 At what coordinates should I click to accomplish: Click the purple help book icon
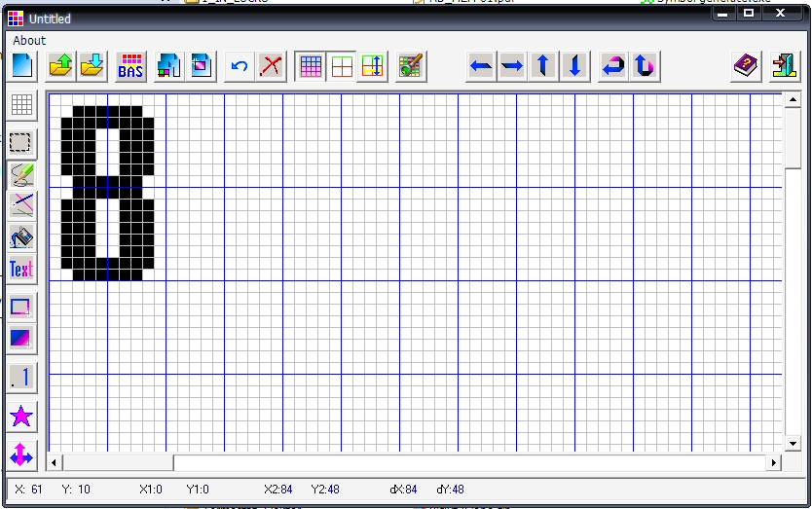click(x=746, y=66)
